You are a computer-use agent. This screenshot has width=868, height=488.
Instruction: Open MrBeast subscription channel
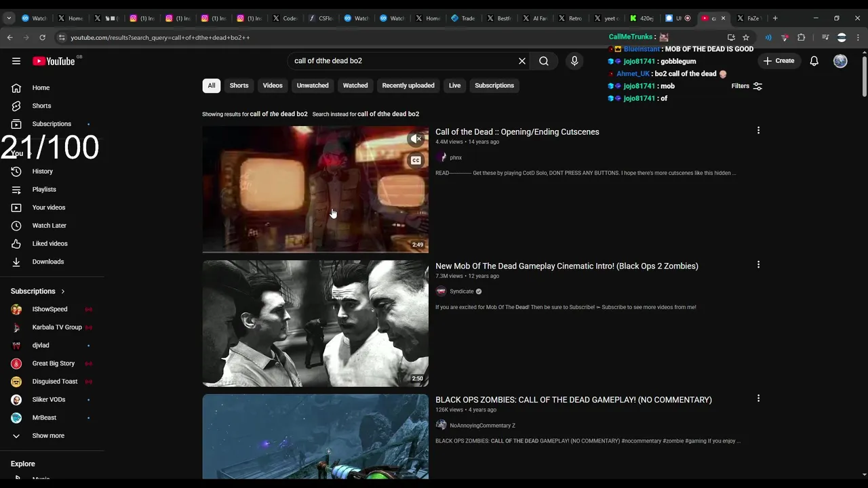[44, 418]
